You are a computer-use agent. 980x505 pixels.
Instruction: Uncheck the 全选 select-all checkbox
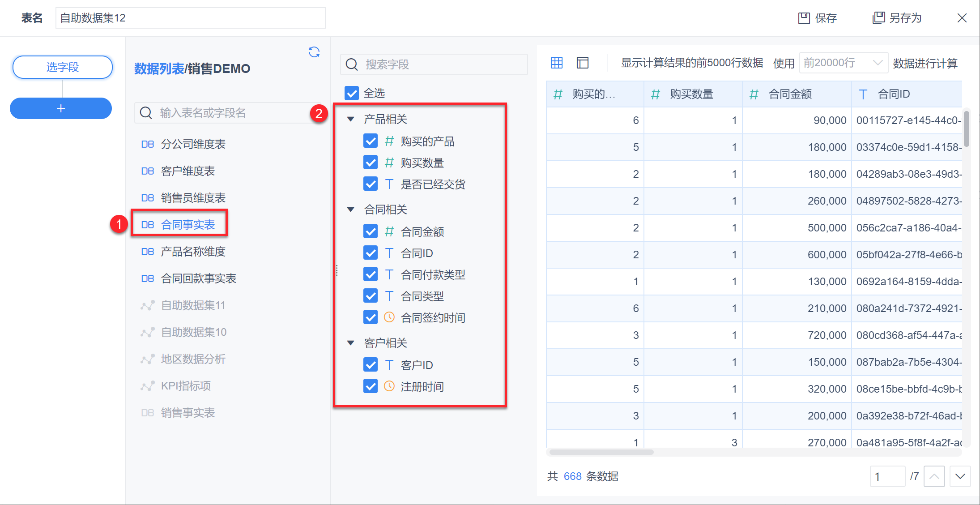pyautogui.click(x=352, y=93)
